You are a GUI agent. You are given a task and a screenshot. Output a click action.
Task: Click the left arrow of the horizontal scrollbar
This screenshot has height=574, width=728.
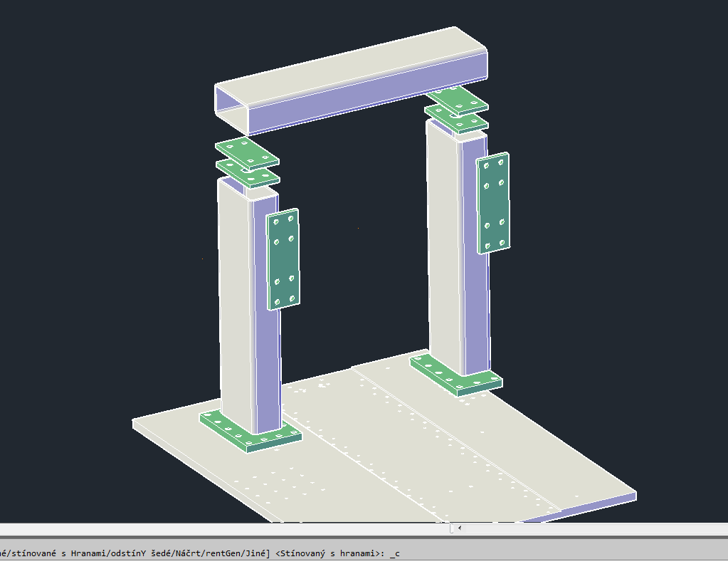pyautogui.click(x=459, y=528)
